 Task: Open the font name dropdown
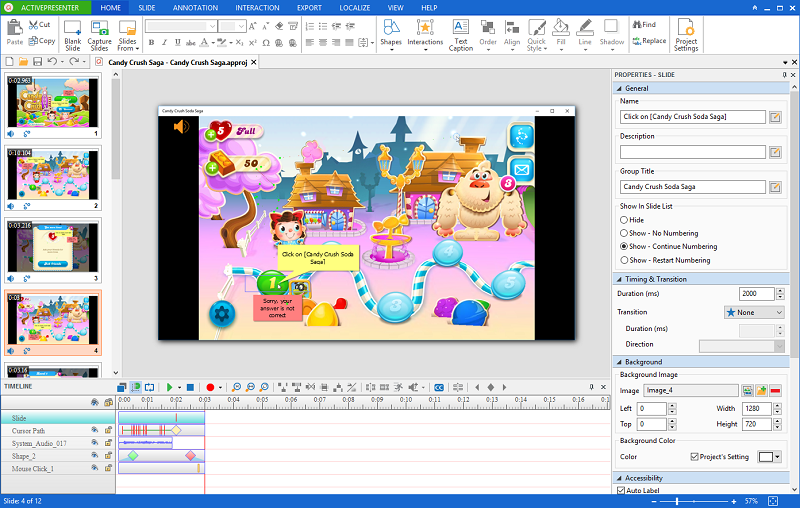[x=212, y=26]
